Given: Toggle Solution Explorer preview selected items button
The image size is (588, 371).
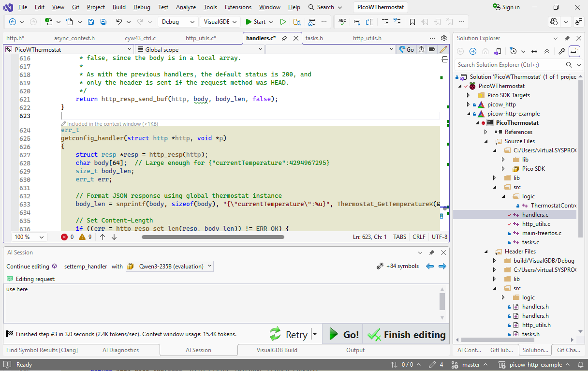Looking at the screenshot, I should (574, 51).
